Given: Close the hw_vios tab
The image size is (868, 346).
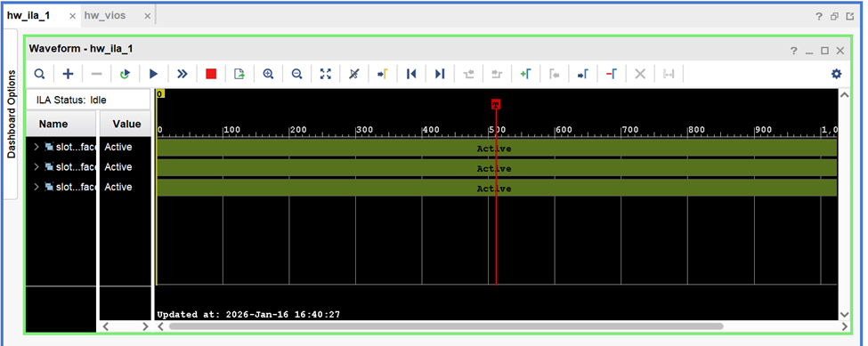Looking at the screenshot, I should [147, 16].
